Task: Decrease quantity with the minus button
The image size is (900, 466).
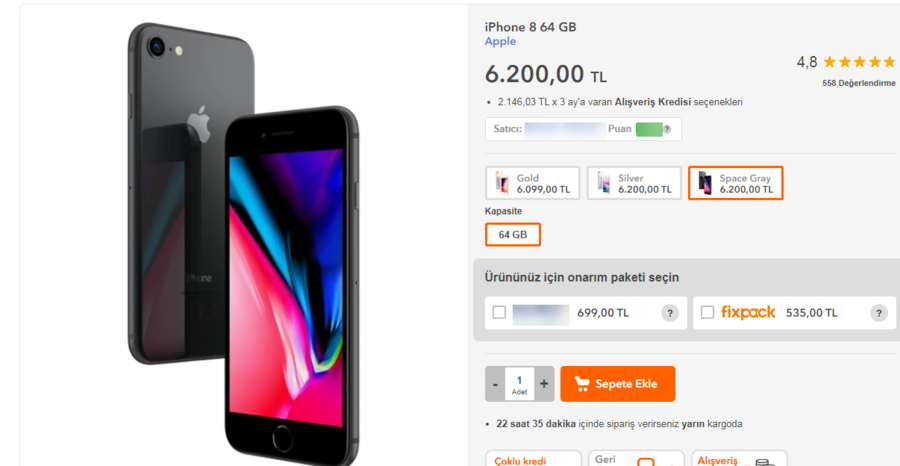Action: (x=495, y=383)
